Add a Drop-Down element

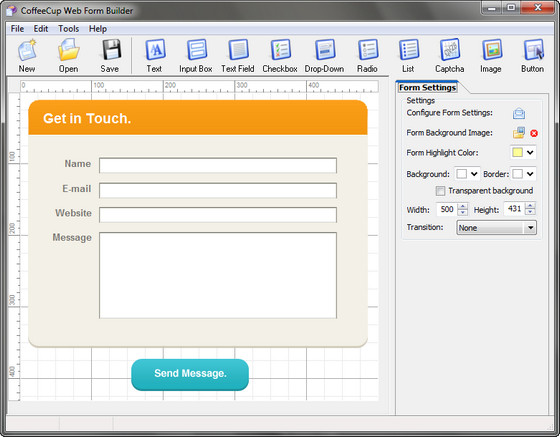coord(324,56)
